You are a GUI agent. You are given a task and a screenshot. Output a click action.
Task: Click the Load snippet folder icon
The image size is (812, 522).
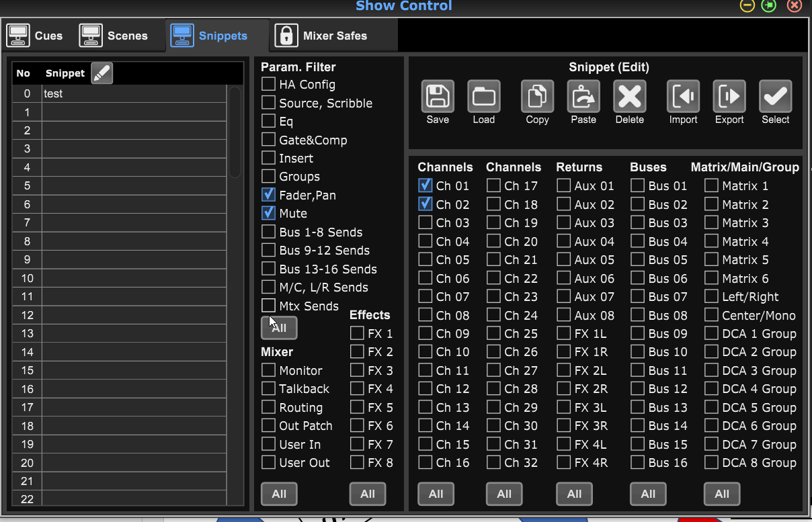point(484,96)
